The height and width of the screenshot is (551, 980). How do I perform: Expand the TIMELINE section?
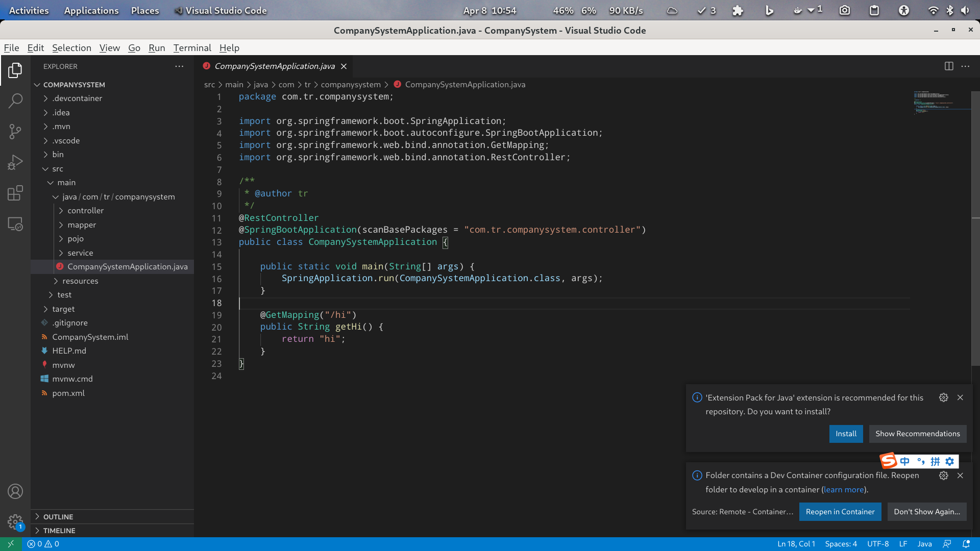(112, 531)
